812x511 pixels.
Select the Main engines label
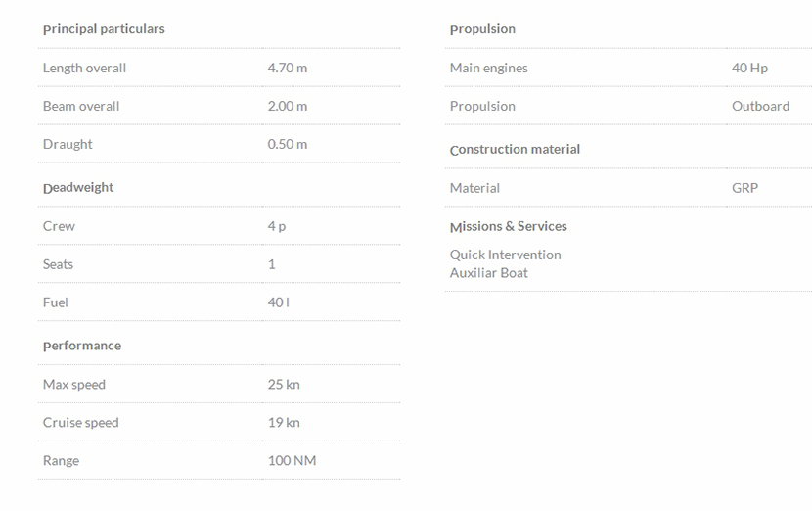(488, 68)
